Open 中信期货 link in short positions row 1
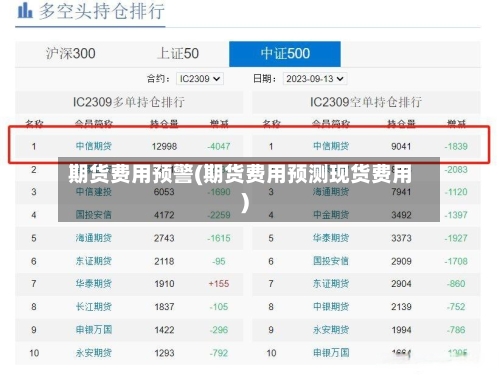 (331, 146)
